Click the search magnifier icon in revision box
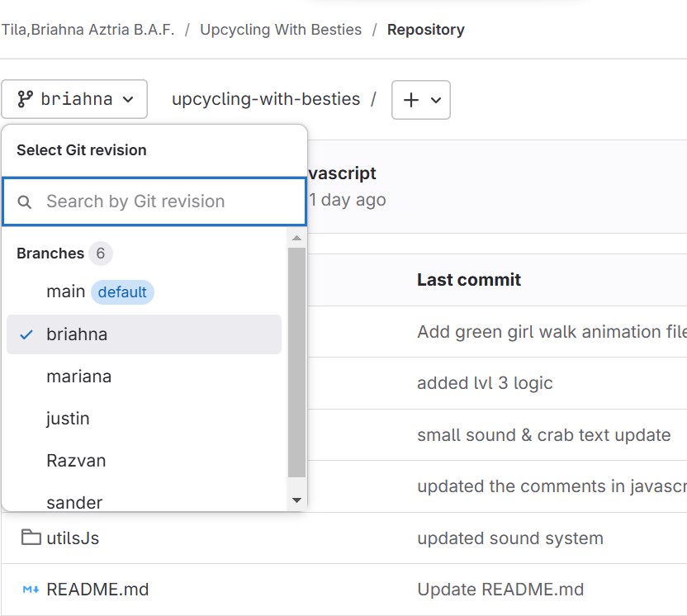The height and width of the screenshot is (616, 687). [x=25, y=202]
